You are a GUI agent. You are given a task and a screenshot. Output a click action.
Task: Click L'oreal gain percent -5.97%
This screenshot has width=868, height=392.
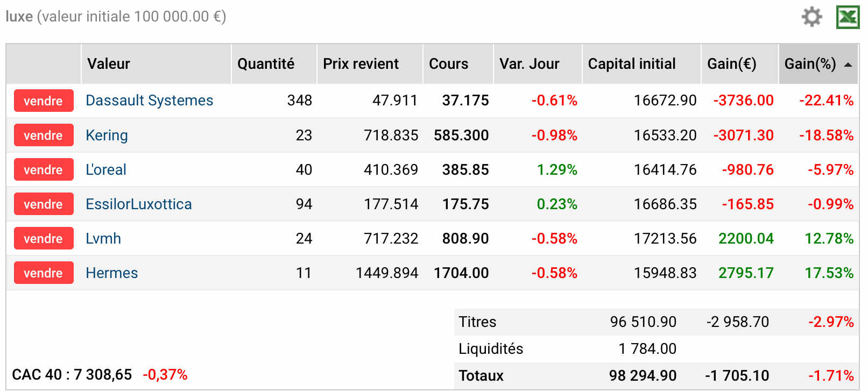(830, 169)
